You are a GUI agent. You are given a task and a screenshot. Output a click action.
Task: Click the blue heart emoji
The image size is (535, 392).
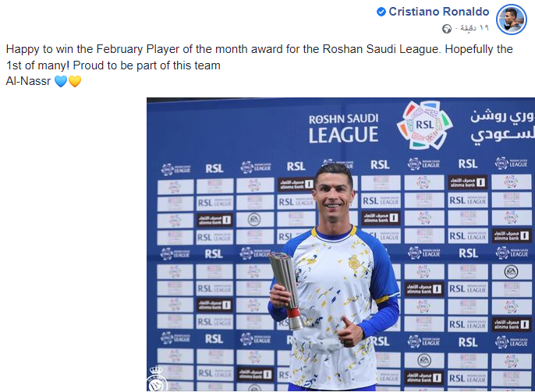[61, 81]
